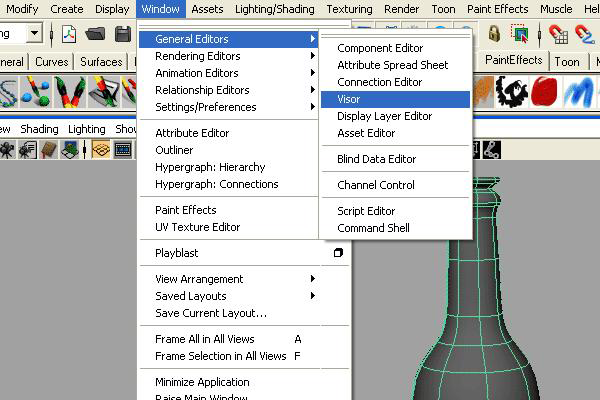Expand Relationship Editors submenu
This screenshot has width=600, height=400.
(x=229, y=90)
